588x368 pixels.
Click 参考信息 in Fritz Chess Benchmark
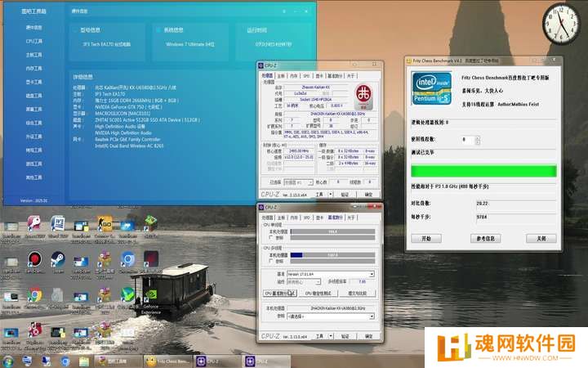pyautogui.click(x=485, y=239)
